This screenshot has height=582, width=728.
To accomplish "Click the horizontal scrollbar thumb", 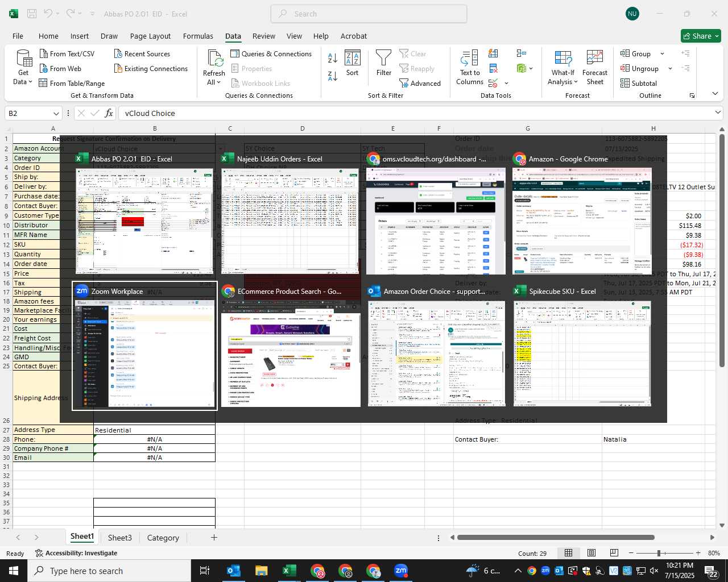I will tap(556, 537).
